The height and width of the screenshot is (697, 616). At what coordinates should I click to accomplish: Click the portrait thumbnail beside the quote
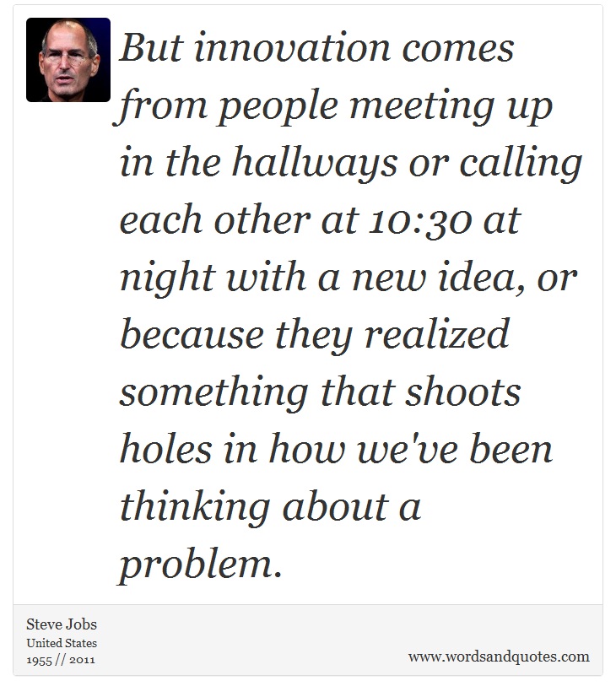point(68,60)
